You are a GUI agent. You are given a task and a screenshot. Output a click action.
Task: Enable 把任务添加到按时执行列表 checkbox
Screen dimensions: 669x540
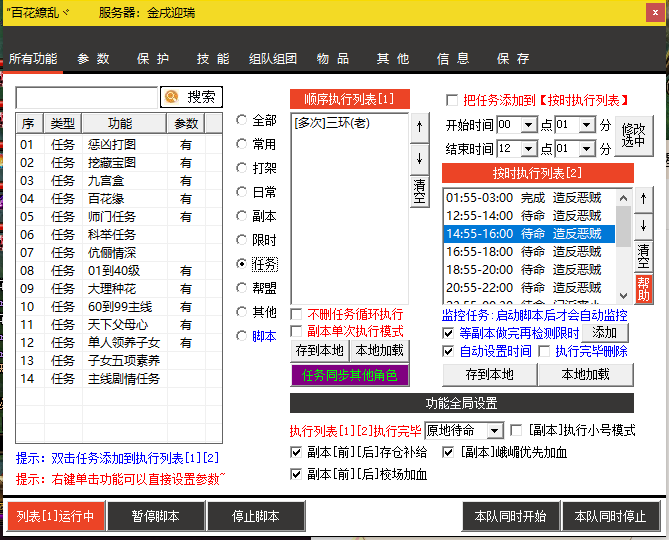[x=452, y=100]
